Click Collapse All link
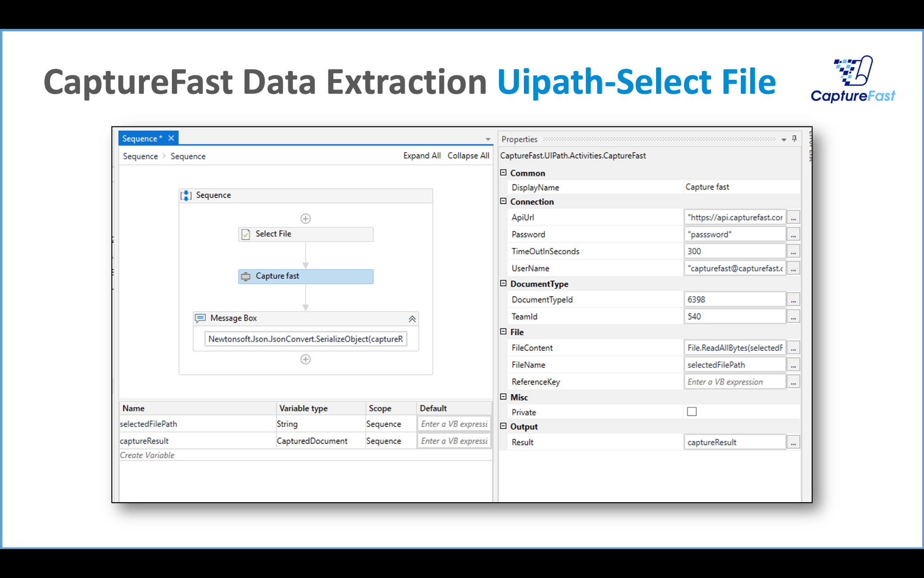 tap(468, 156)
